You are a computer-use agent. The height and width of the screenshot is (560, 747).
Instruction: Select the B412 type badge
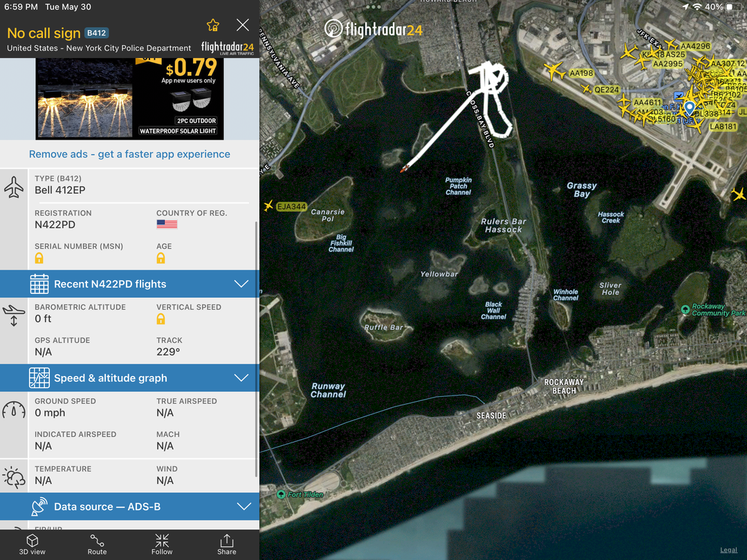point(97,33)
